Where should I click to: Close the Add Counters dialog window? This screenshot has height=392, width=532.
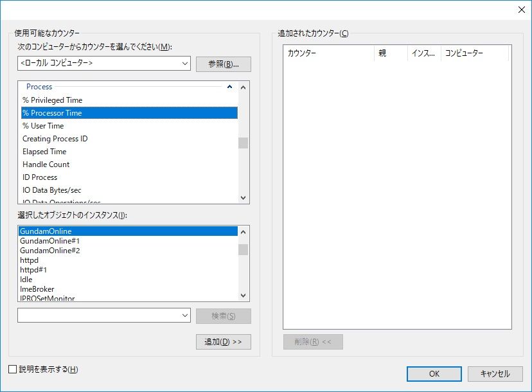point(520,9)
